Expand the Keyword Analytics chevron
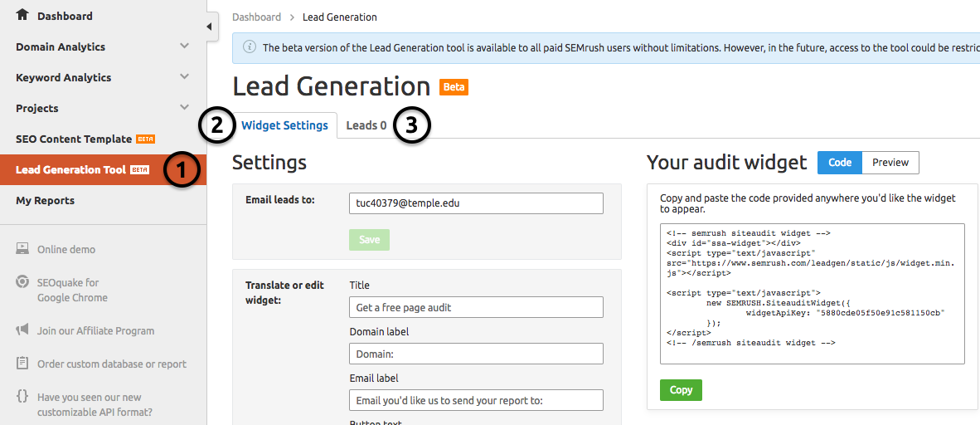980x425 pixels. click(184, 77)
